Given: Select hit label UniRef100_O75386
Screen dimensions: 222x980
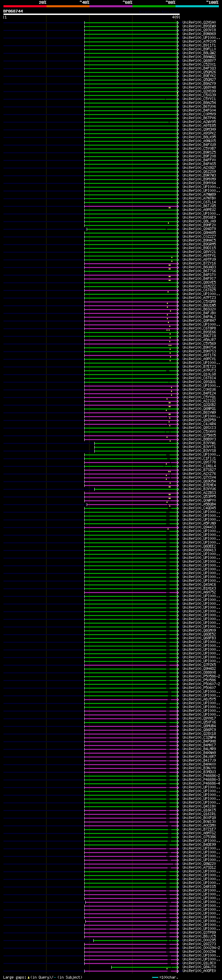Looking at the screenshot, I should click(x=199, y=837).
